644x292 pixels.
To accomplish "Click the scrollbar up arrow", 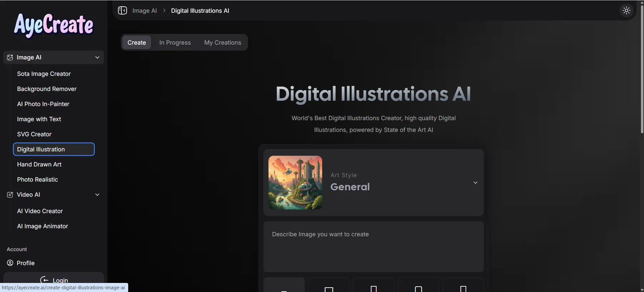I will (642, 2).
